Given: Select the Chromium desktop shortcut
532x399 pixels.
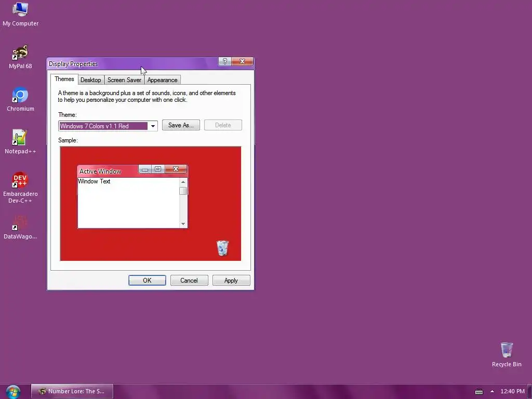Looking at the screenshot, I should [20, 99].
